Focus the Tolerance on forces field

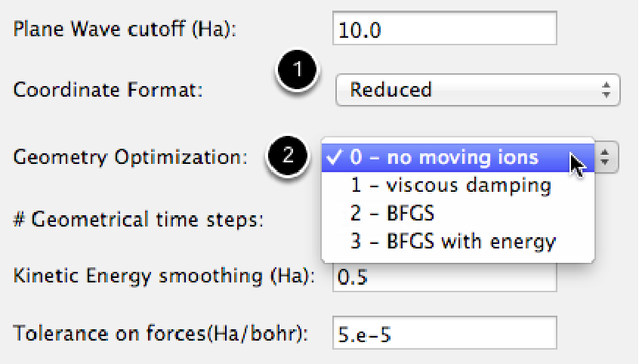(444, 333)
